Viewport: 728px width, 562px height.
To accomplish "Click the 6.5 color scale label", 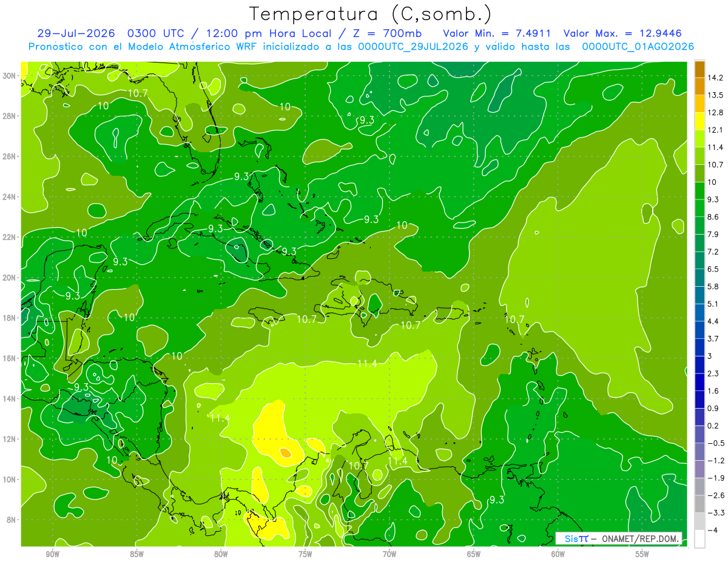I will point(714,269).
